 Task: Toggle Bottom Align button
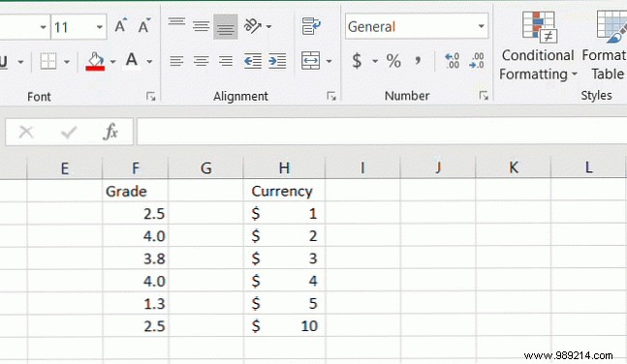(x=225, y=27)
